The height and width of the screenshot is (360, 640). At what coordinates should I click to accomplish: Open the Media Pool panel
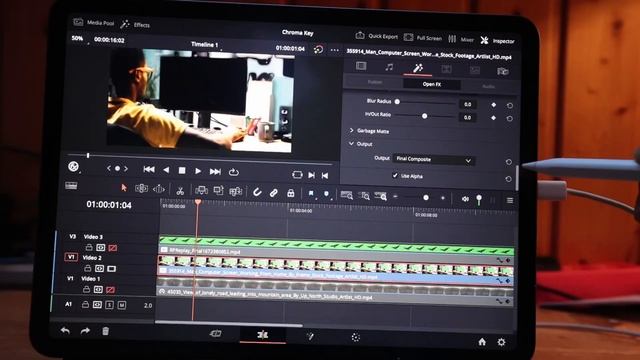[x=93, y=23]
